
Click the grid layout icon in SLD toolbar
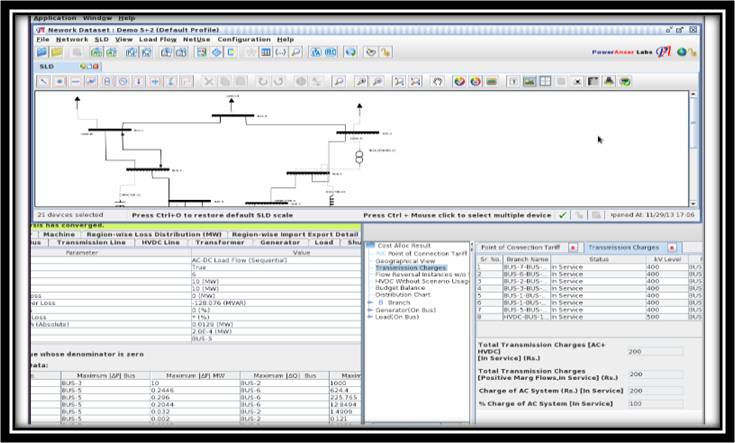coord(545,81)
